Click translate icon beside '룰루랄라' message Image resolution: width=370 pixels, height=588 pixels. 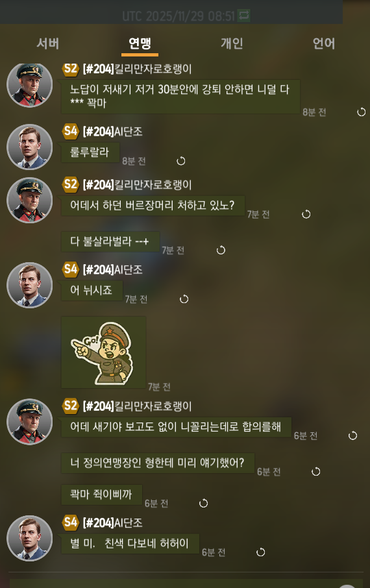[x=181, y=161]
